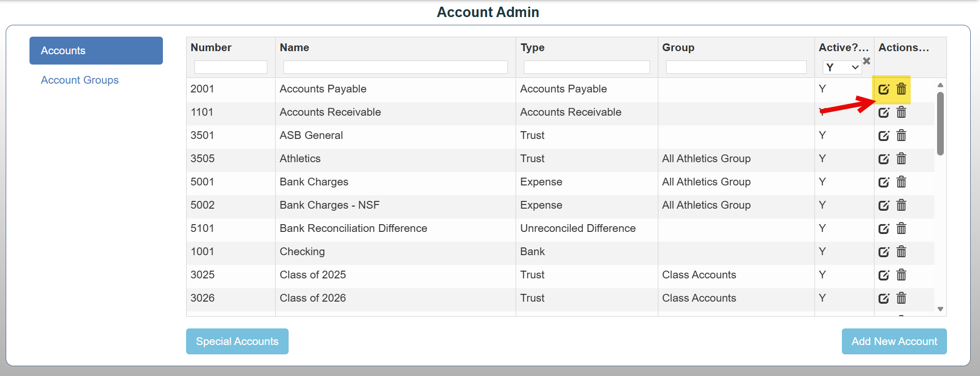Open the Active filter dropdown

point(842,67)
